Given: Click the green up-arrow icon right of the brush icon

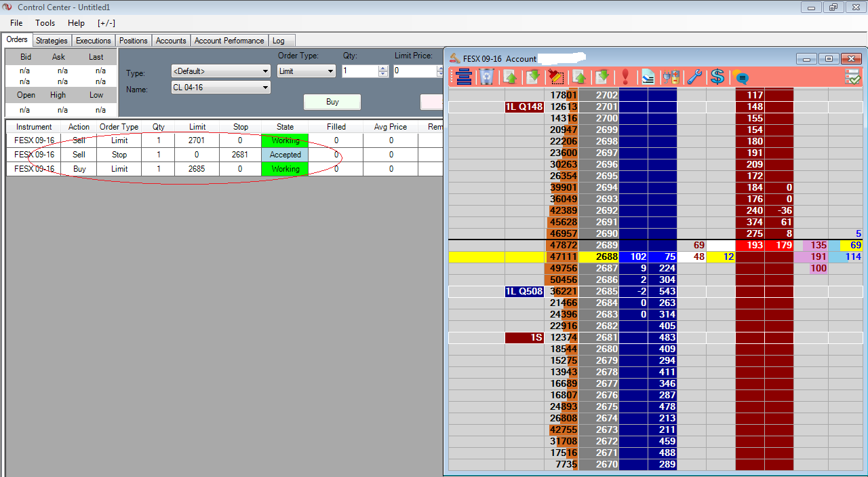Looking at the screenshot, I should coord(578,77).
